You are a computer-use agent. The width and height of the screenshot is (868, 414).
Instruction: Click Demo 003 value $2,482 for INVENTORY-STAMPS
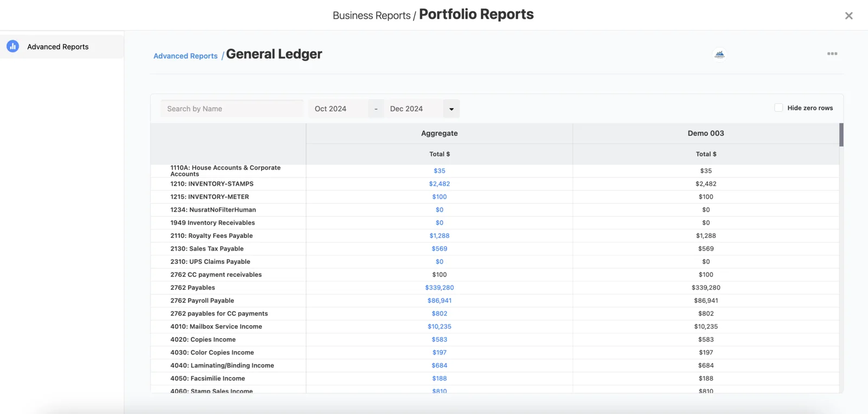coord(706,184)
